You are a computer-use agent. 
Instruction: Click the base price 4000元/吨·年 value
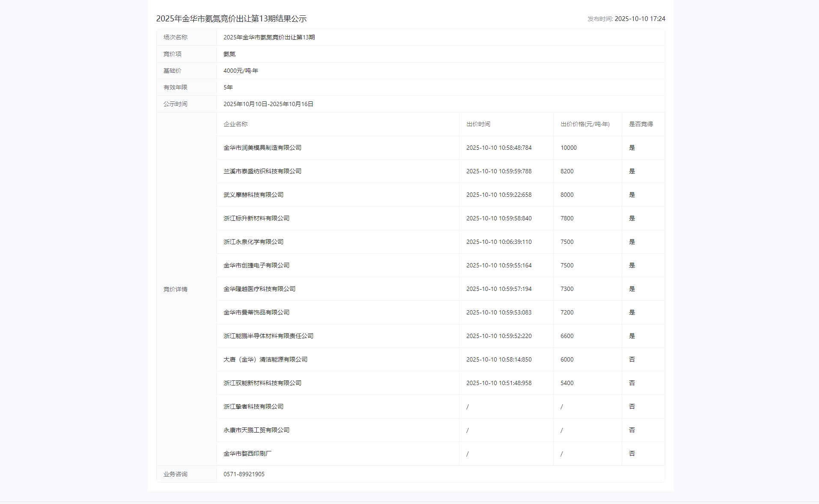[x=240, y=71]
